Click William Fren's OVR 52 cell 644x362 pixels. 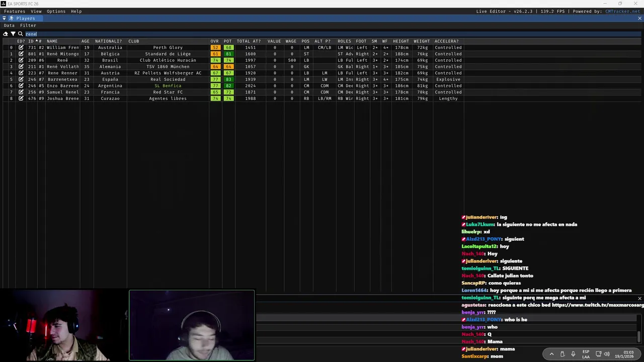(215, 48)
